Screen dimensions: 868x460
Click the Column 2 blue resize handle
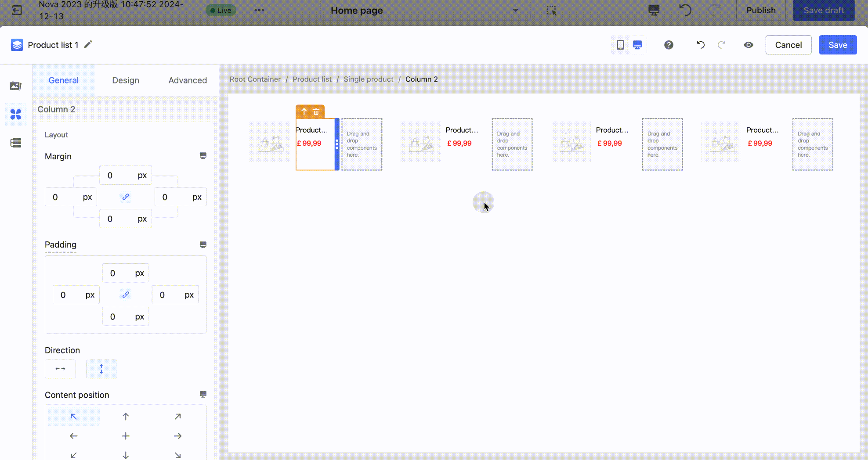pos(337,144)
